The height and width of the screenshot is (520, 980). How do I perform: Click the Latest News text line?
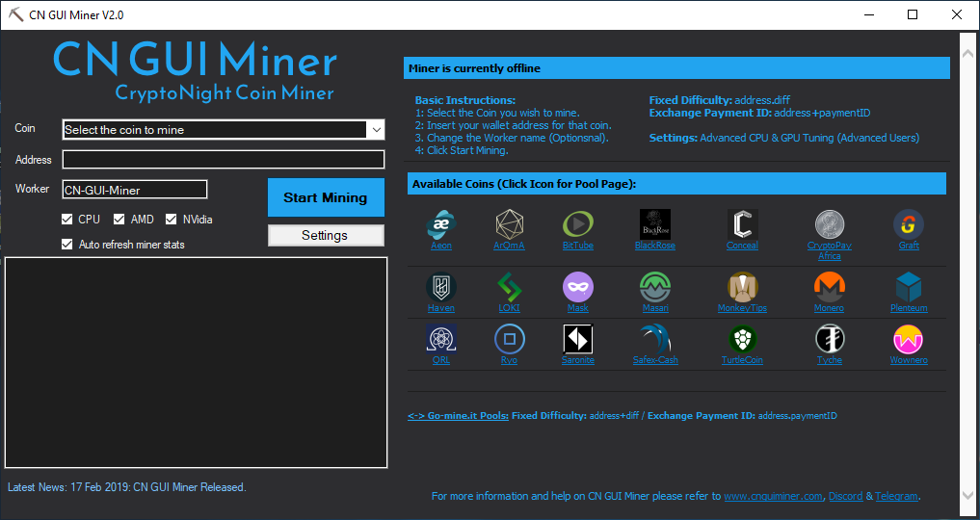[x=127, y=487]
